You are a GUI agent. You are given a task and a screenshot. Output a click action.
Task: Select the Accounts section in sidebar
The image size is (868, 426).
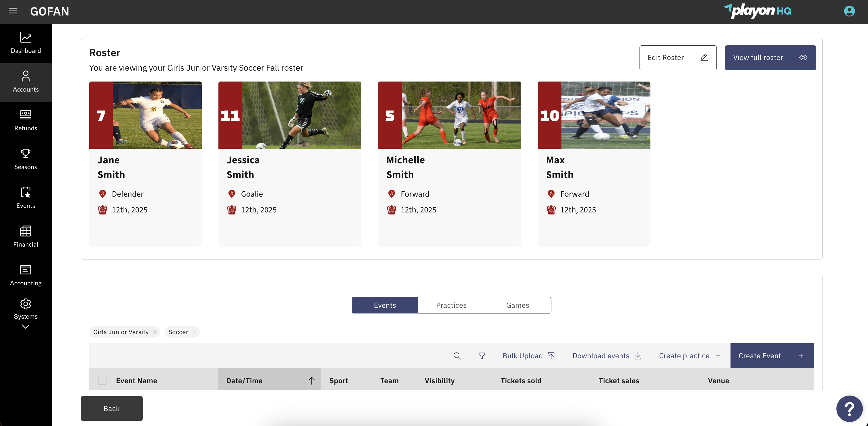pos(26,82)
